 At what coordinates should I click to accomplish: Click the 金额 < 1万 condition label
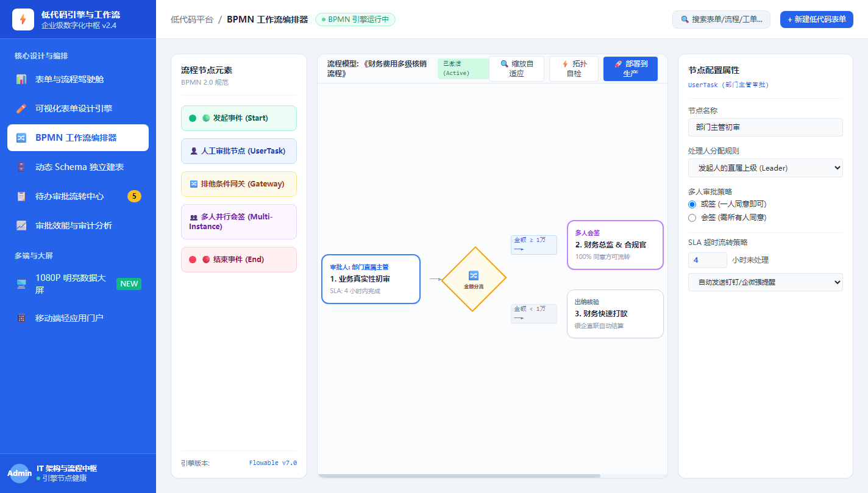[x=533, y=313]
